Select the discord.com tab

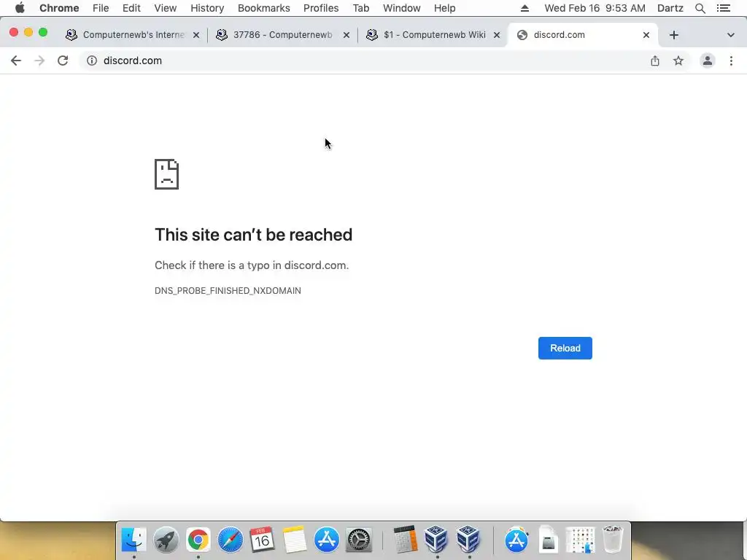click(583, 35)
